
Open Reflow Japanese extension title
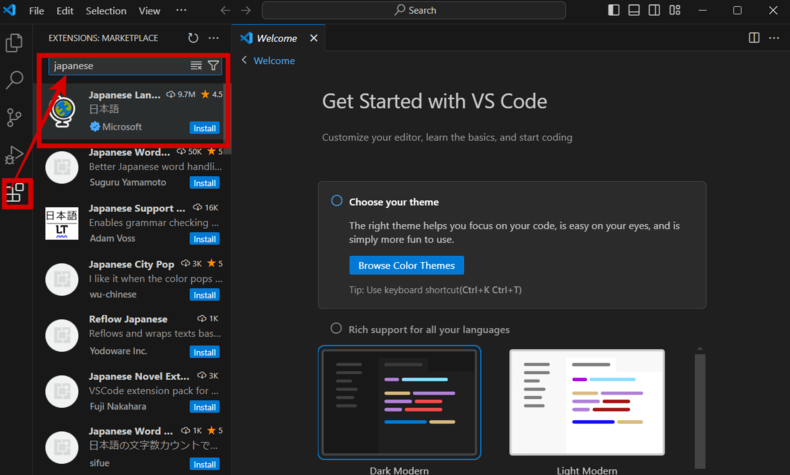click(x=128, y=319)
